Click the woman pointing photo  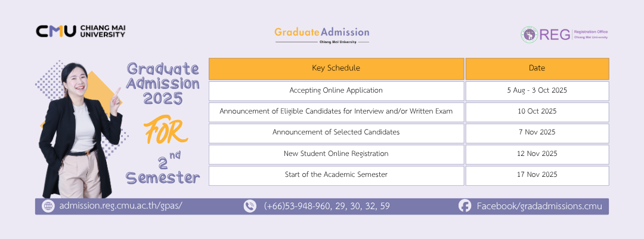(x=80, y=131)
